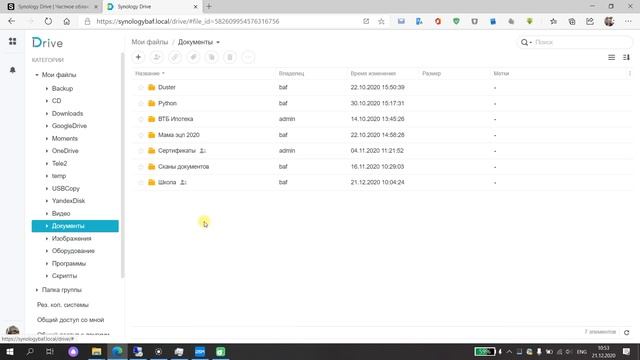Switch to list view mode icon
The height and width of the screenshot is (360, 640).
pos(611,58)
